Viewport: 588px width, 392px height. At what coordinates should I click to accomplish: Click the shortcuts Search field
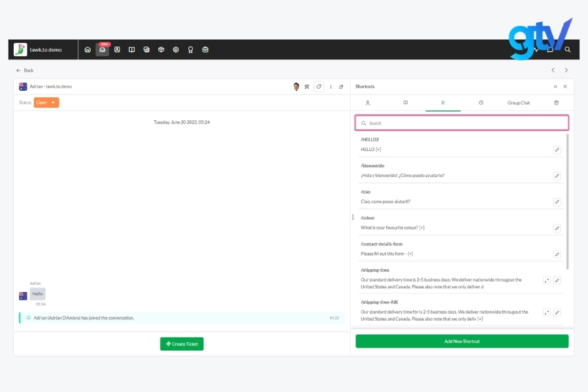[462, 123]
